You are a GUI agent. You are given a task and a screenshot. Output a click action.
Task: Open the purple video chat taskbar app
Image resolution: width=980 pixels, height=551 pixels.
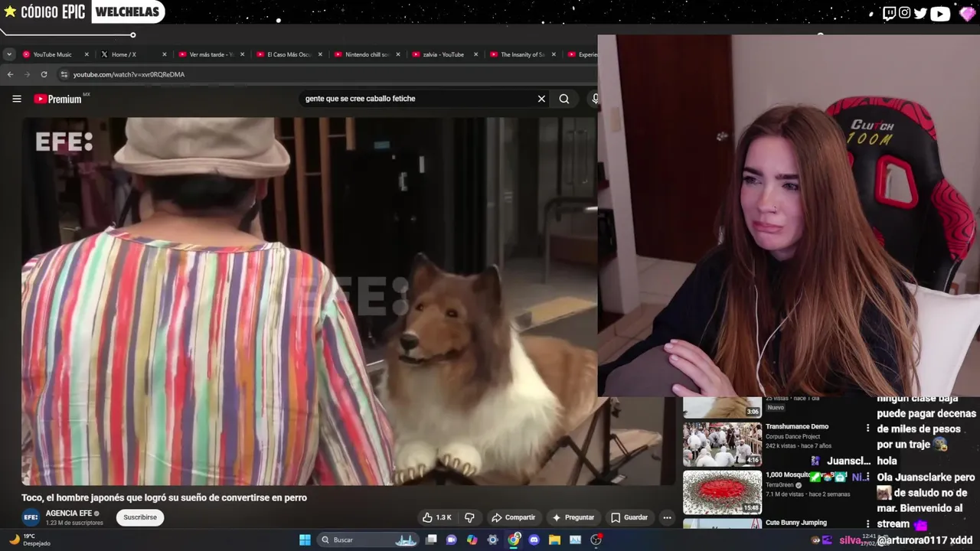452,540
